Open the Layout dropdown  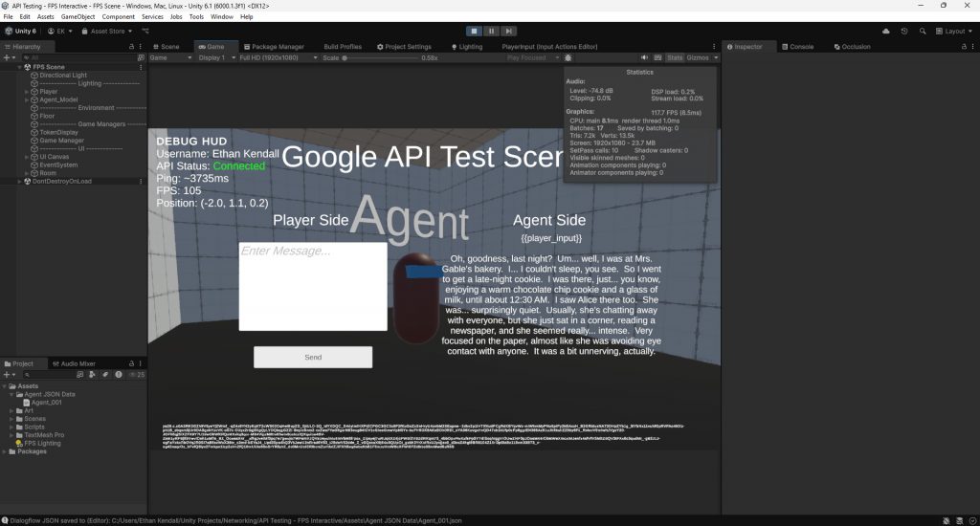point(953,31)
